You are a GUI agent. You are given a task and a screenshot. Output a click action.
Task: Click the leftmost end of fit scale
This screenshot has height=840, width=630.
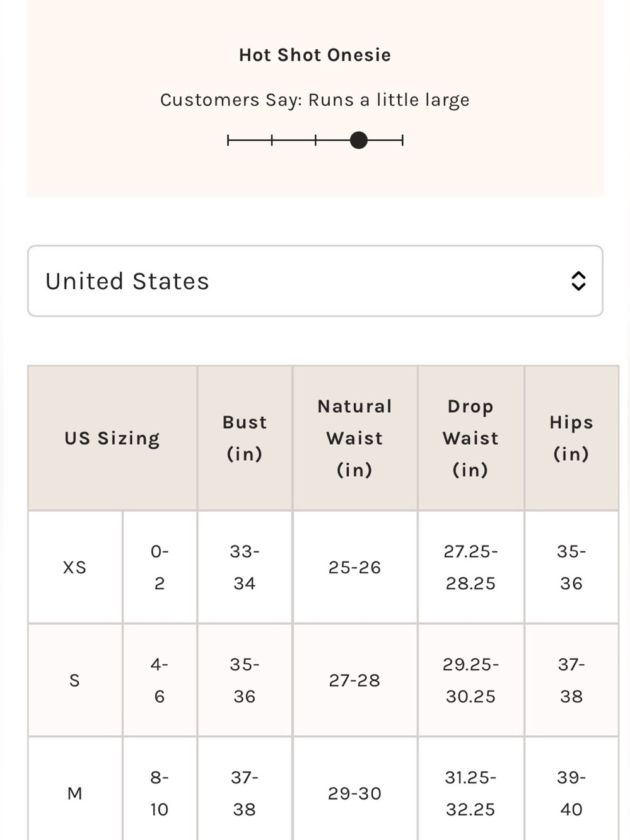click(228, 140)
